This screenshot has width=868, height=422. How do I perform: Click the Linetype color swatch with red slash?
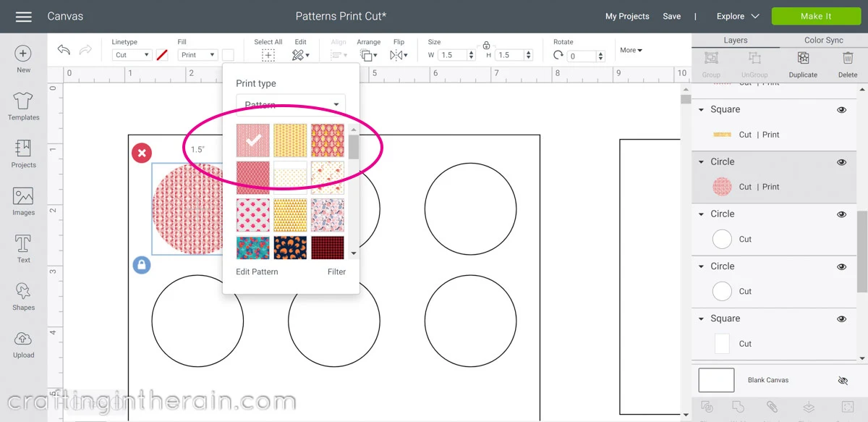(x=162, y=55)
